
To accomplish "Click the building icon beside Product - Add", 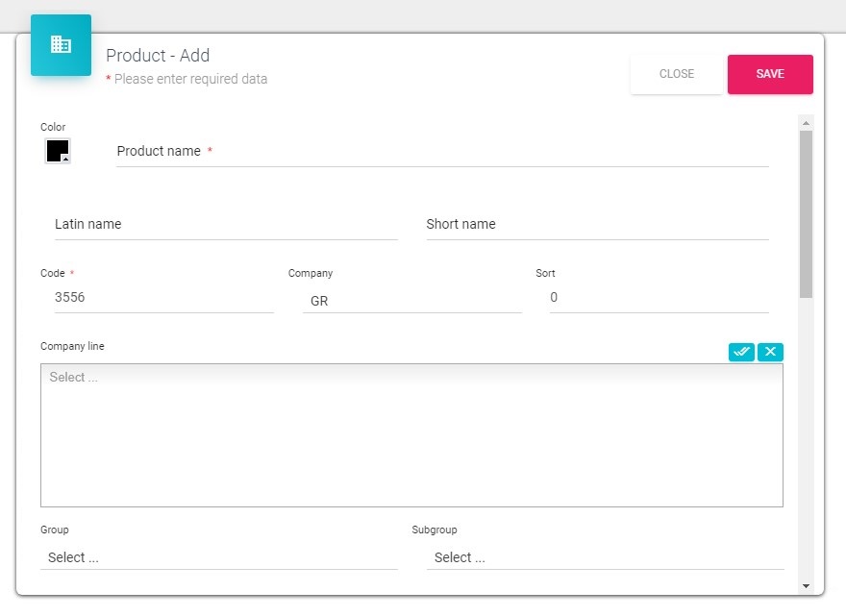I will coord(61,44).
